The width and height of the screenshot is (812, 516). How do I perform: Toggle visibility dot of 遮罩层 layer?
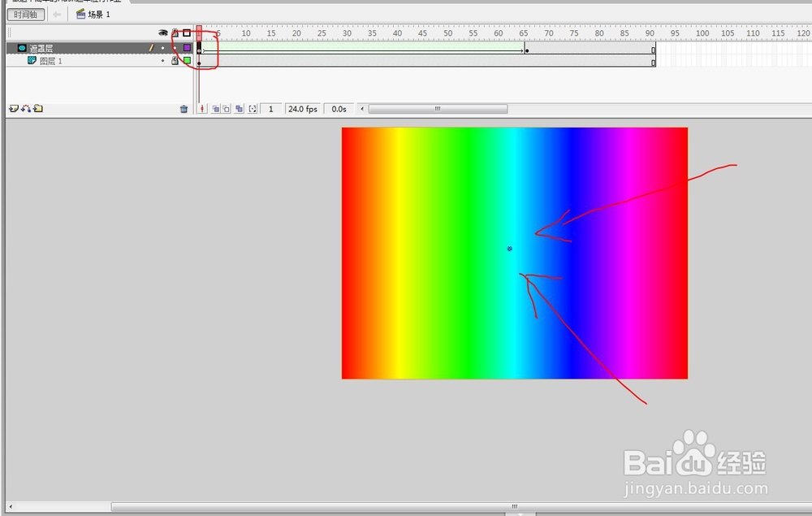coord(163,48)
